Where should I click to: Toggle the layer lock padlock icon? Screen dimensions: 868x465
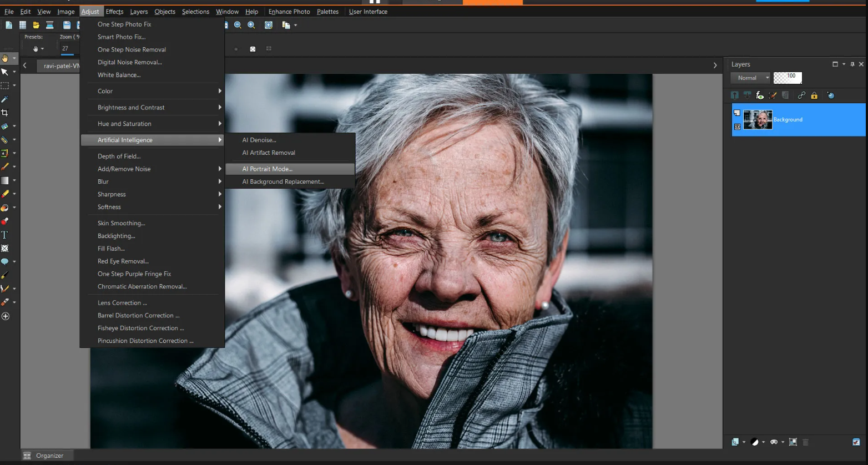pos(814,95)
